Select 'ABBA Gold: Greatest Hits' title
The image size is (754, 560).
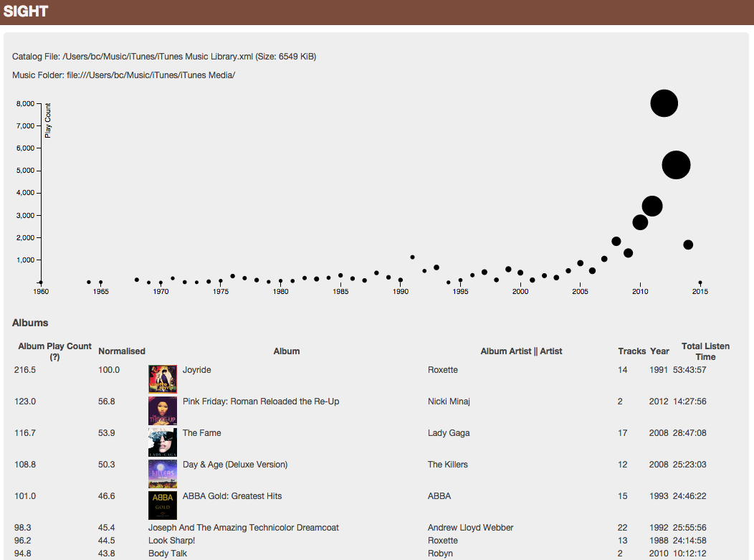pyautogui.click(x=232, y=496)
